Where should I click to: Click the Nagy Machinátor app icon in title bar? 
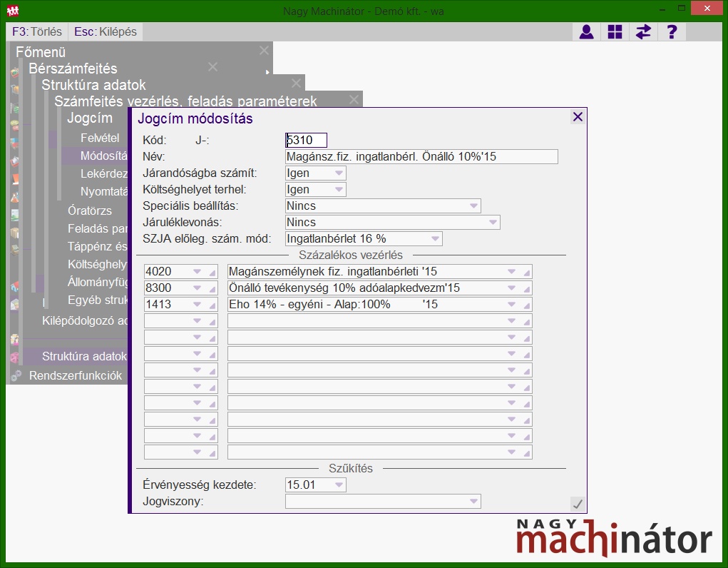pyautogui.click(x=13, y=10)
